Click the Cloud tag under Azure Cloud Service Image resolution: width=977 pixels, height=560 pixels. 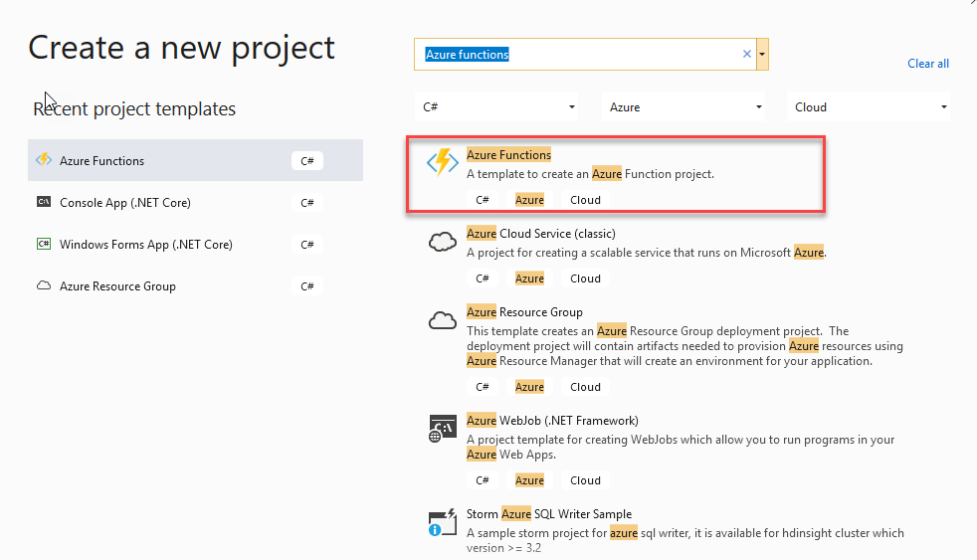[x=585, y=279]
